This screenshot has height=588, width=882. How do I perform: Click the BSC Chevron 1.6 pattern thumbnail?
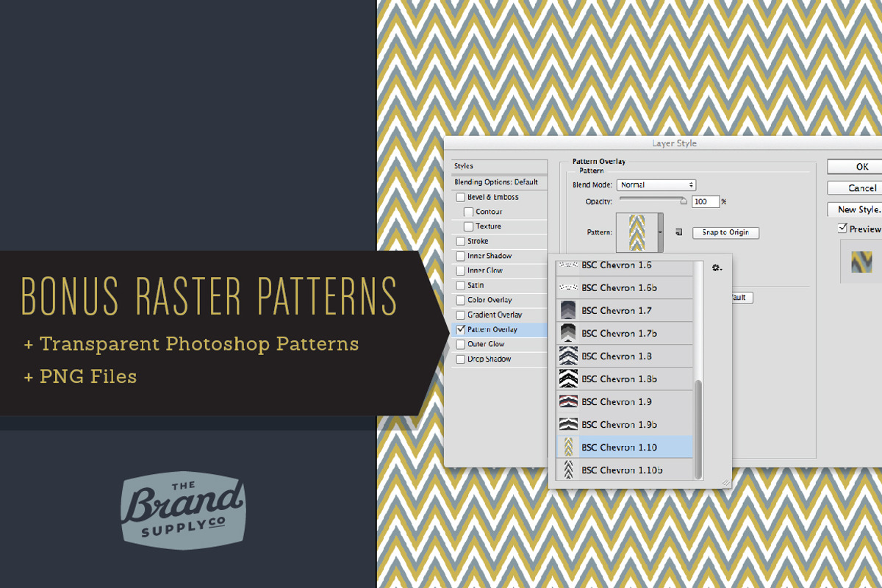click(x=567, y=266)
